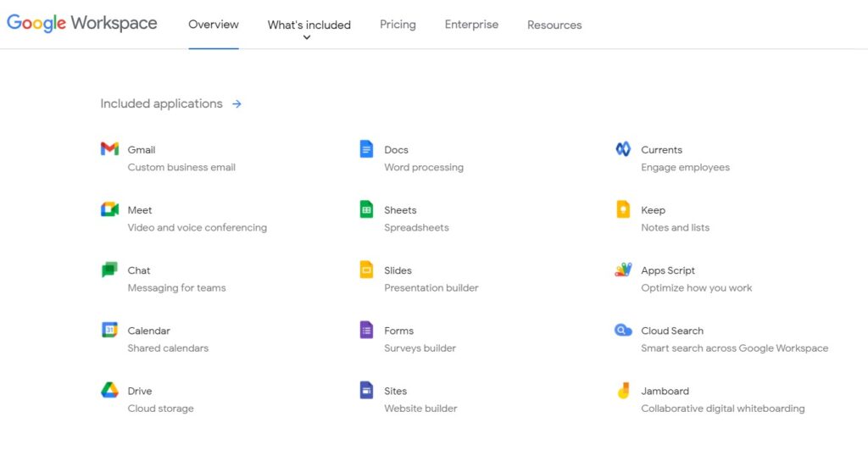Click the green Sheets icon
Screen dimensions: 868x467
point(366,209)
